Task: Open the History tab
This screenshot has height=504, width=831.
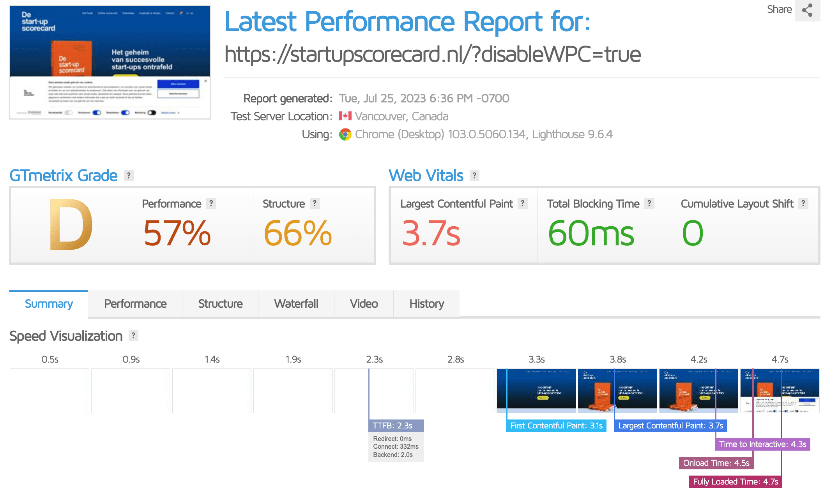Action: tap(426, 304)
